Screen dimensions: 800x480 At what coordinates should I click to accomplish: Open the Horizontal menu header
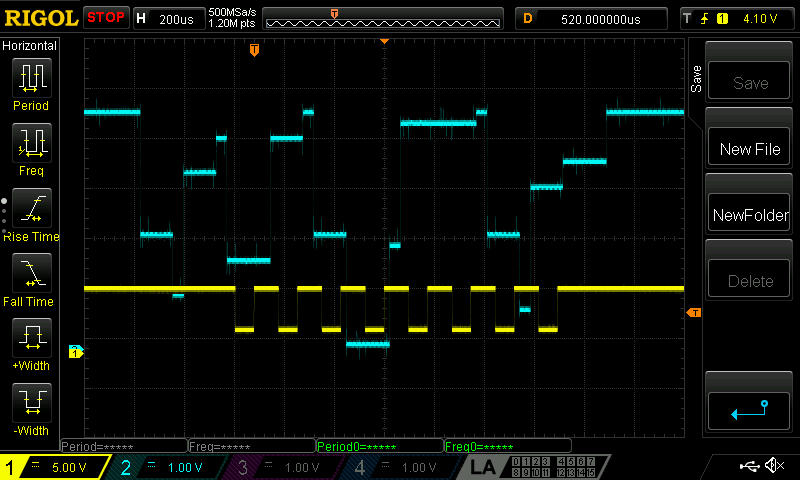coord(30,46)
